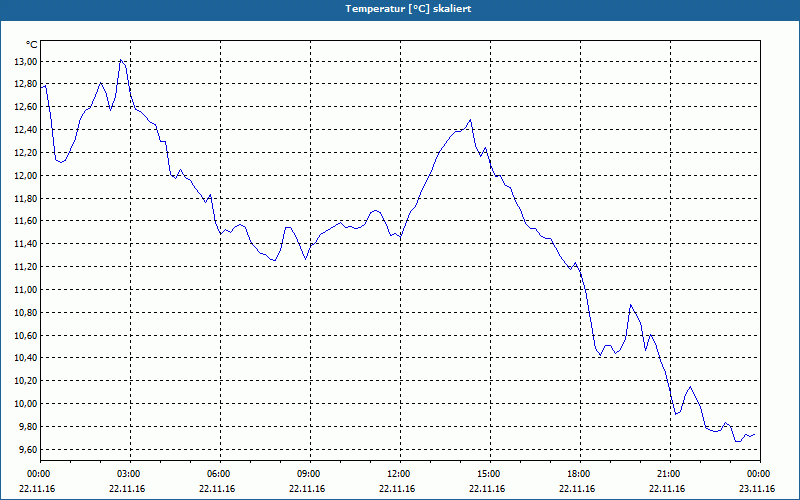Select the '12,60' y-axis value
The height and width of the screenshot is (500, 800).
pos(27,107)
